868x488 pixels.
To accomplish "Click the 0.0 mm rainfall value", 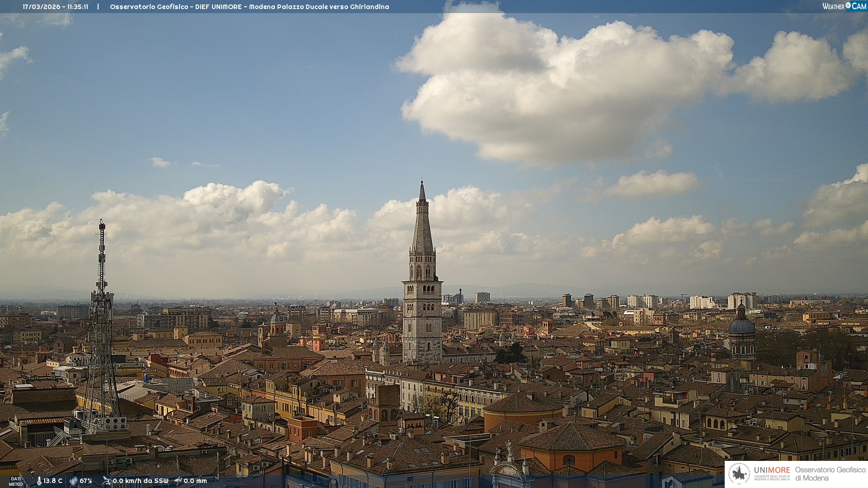I will 195,481.
